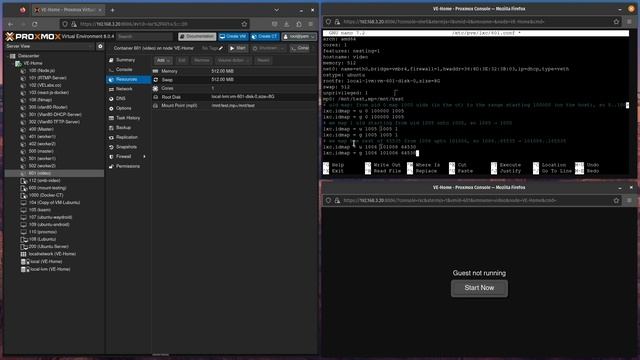Select the Cores resource row
The height and width of the screenshot is (360, 640).
pos(234,89)
